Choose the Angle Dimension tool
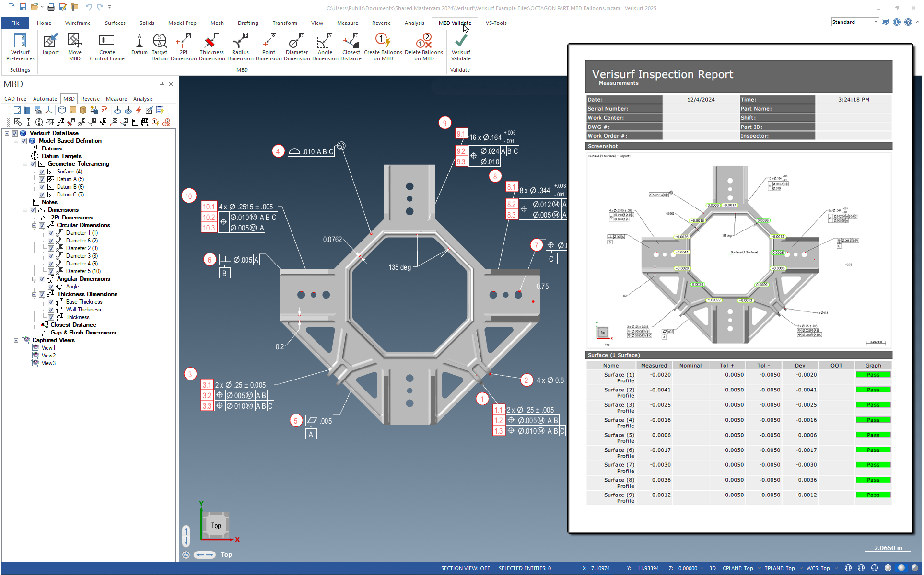This screenshot has height=575, width=924. tap(325, 47)
